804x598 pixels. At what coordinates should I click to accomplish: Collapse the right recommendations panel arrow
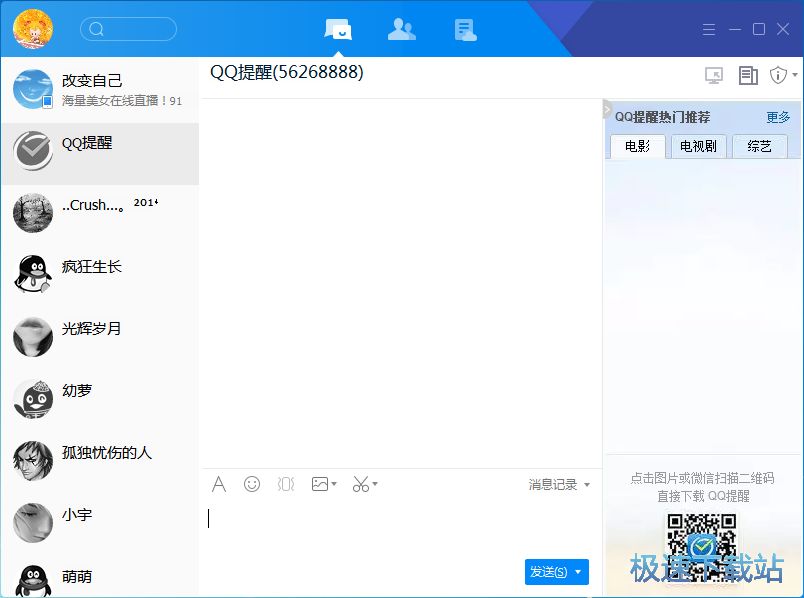607,109
